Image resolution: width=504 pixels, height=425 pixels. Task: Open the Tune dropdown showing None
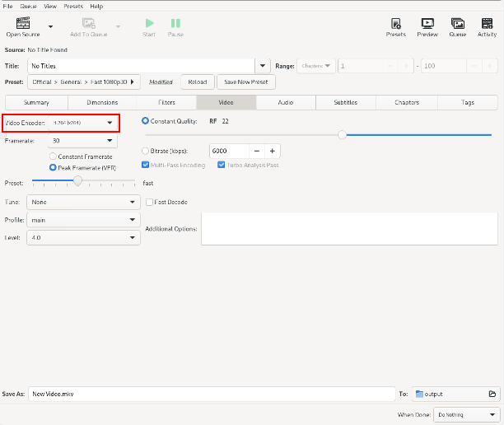(83, 203)
